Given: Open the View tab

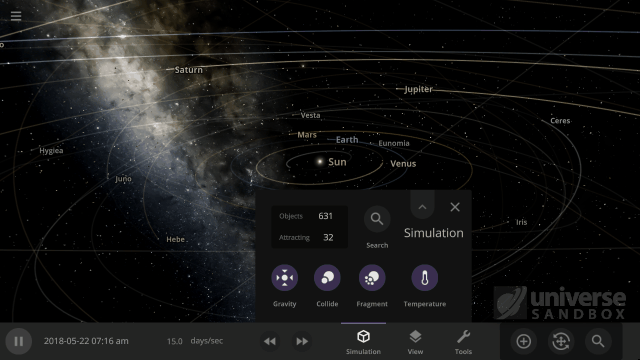Looking at the screenshot, I should [x=415, y=342].
